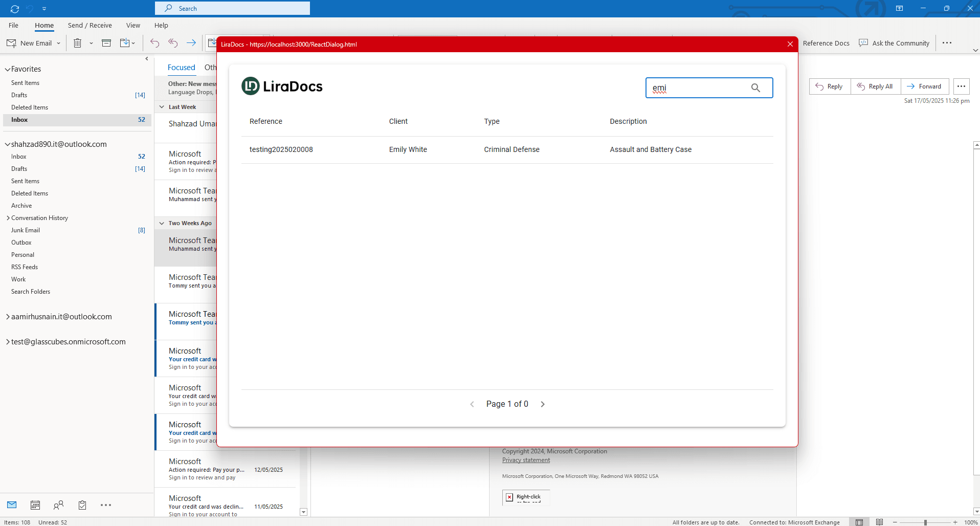Collapse the Two Weeks Ago group
Image resolution: width=980 pixels, height=526 pixels.
(162, 223)
